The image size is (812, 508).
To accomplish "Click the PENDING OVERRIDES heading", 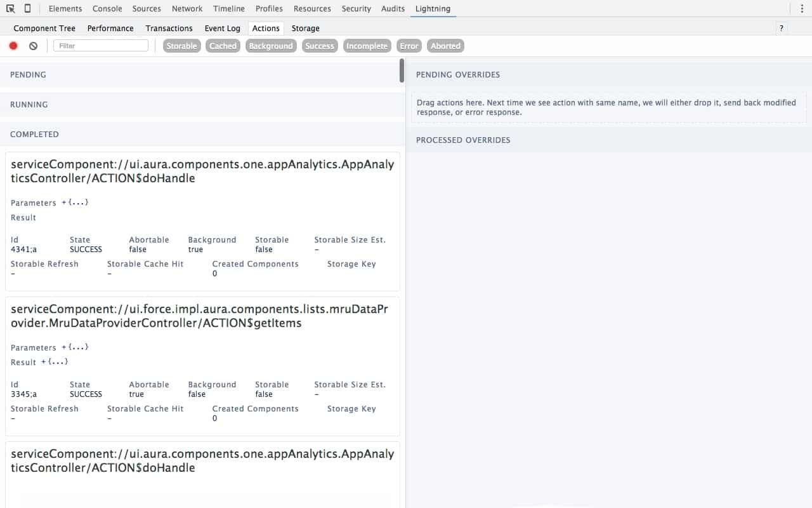I will (x=458, y=75).
